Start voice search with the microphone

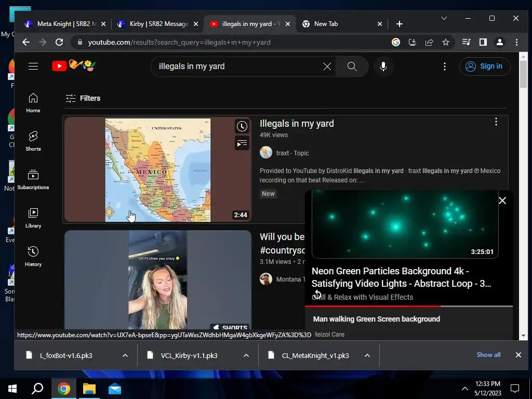(x=383, y=66)
